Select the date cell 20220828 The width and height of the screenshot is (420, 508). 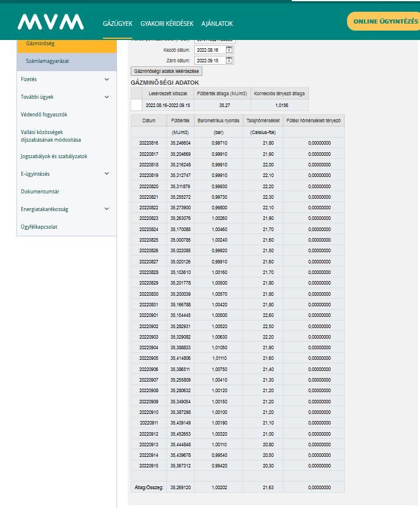(149, 272)
